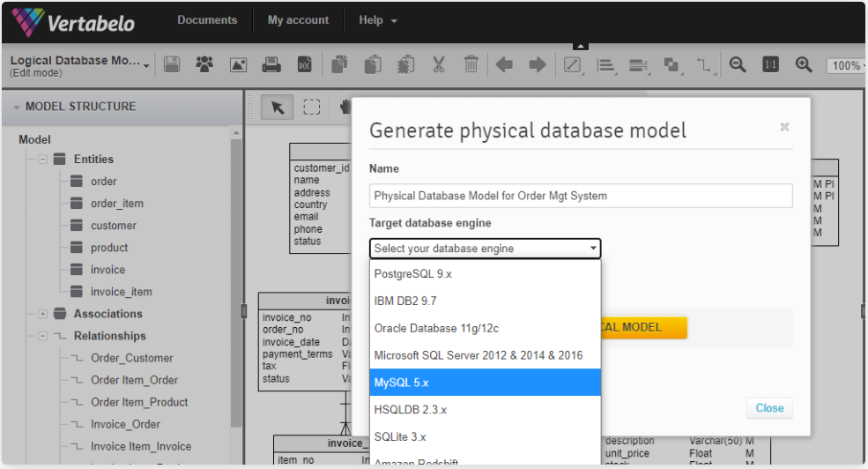The height and width of the screenshot is (469, 868).
Task: Click the toolbar collapse arrow on the header
Action: click(580, 47)
